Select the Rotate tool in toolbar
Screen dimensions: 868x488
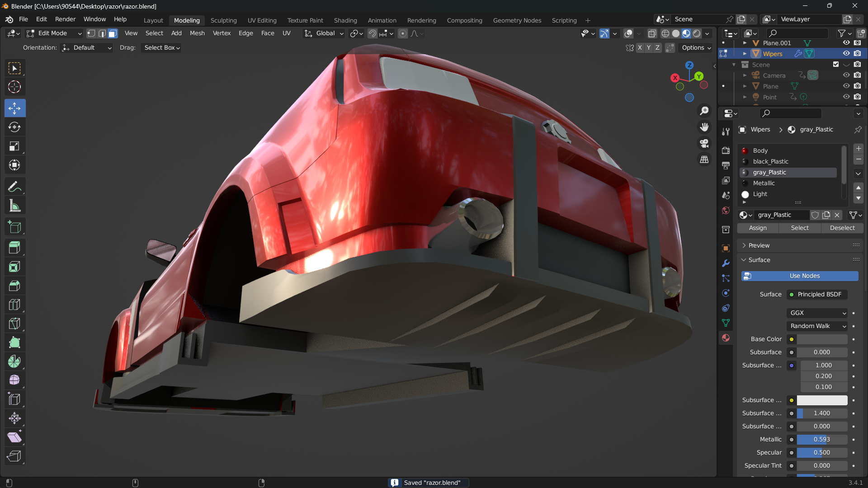(x=14, y=127)
